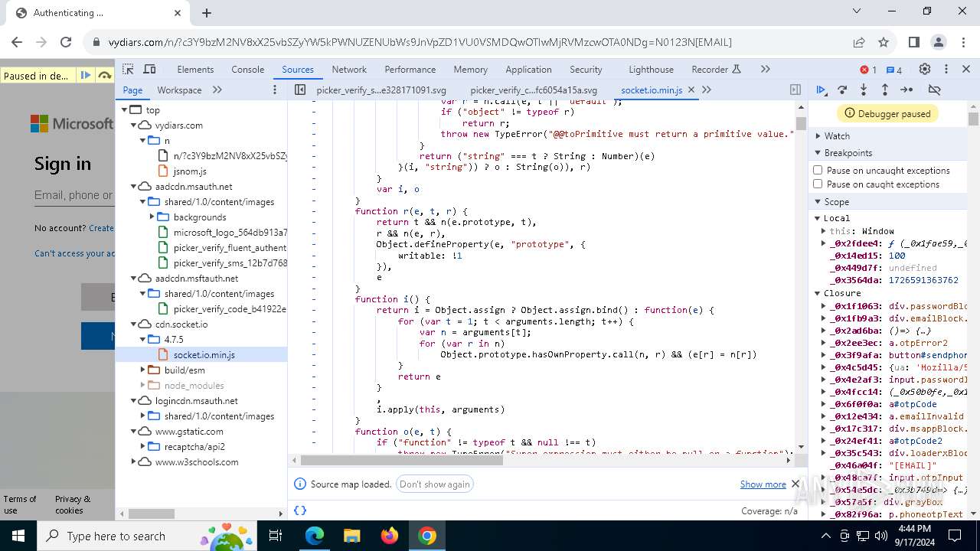Toggle the navigator sidebar icon
Viewport: 980px width, 551px height.
[x=300, y=90]
